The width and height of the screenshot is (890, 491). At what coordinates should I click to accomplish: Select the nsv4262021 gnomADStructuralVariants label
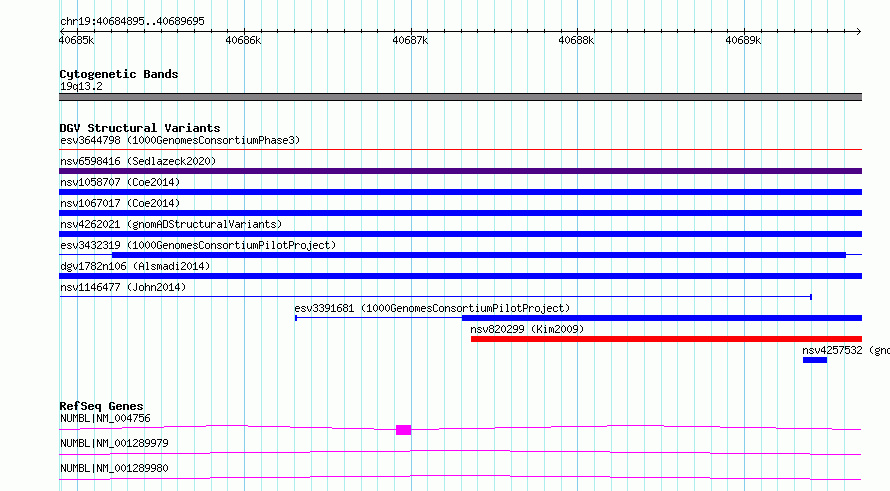pyautogui.click(x=171, y=224)
